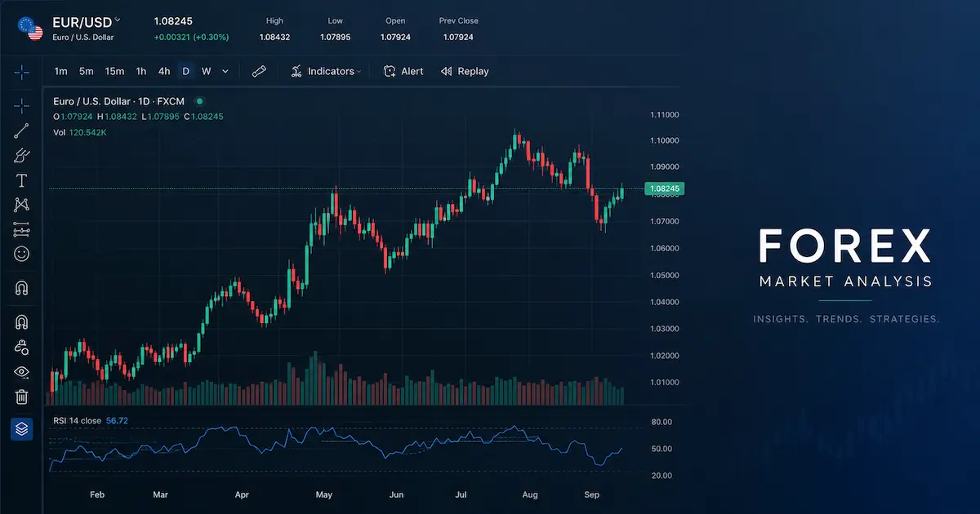The width and height of the screenshot is (980, 514).
Task: Click the Prev Close value 1.07924
Action: point(458,37)
